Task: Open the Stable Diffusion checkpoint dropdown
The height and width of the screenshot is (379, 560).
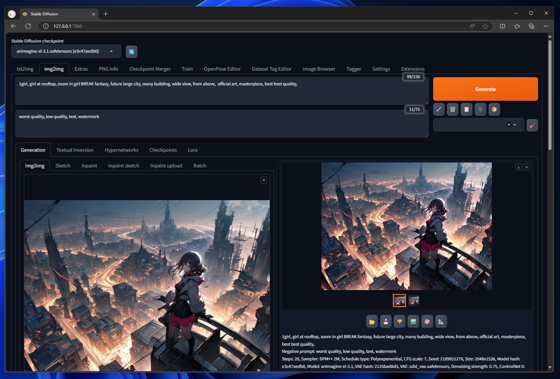Action: point(66,51)
